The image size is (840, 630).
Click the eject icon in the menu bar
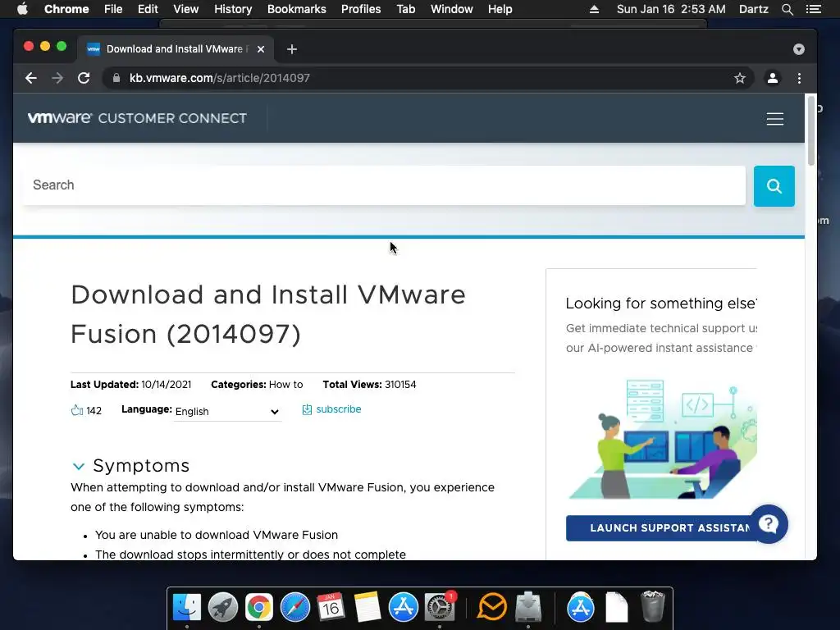tap(594, 9)
